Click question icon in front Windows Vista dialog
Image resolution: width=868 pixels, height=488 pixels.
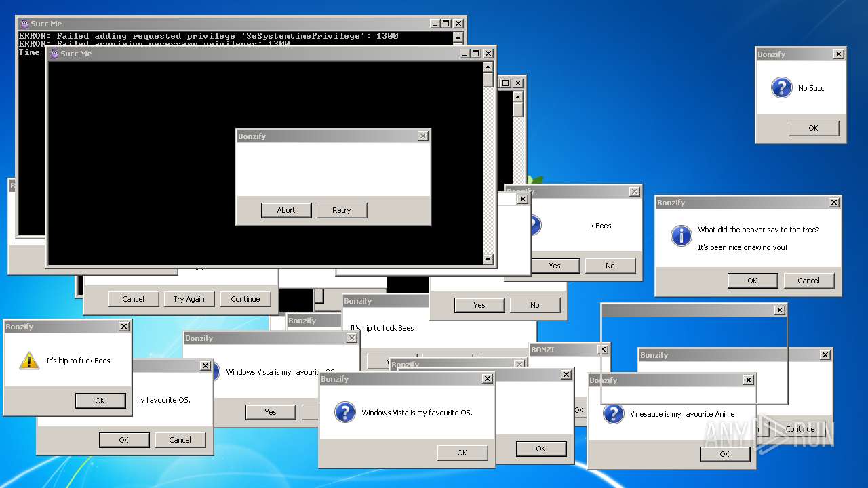tap(345, 412)
